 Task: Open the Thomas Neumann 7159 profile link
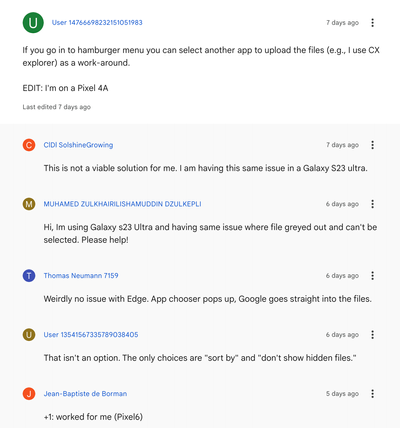pyautogui.click(x=81, y=276)
